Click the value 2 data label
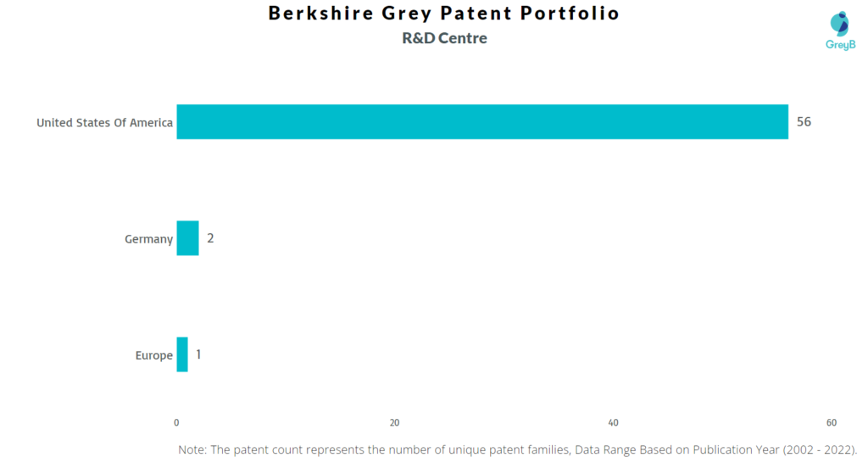This screenshot has height=463, width=868. coord(210,238)
